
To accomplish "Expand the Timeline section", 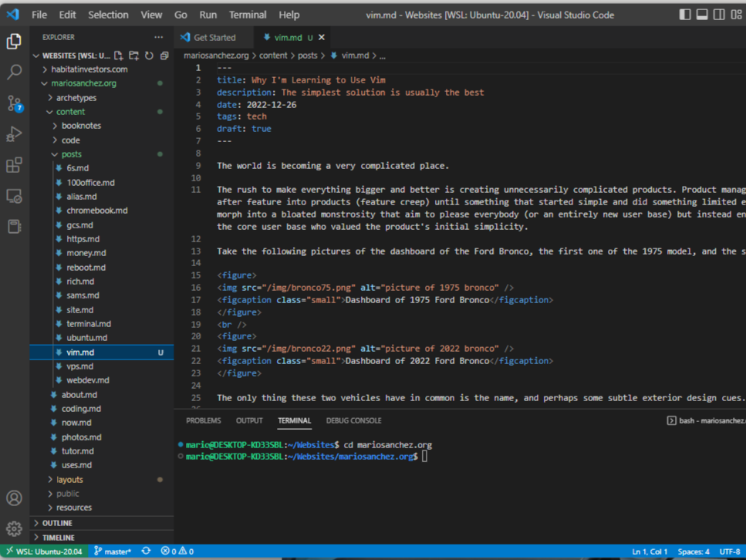I will click(103, 537).
